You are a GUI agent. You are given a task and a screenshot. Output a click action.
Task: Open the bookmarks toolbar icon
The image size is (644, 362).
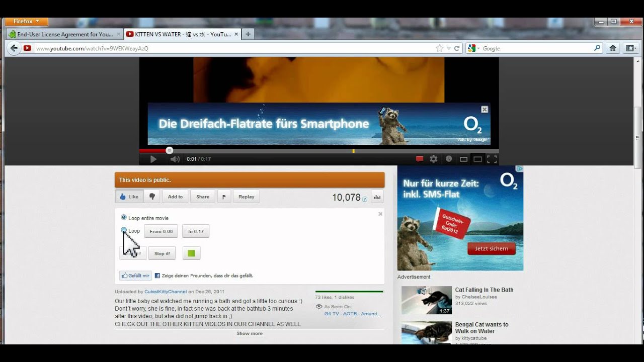pos(630,48)
